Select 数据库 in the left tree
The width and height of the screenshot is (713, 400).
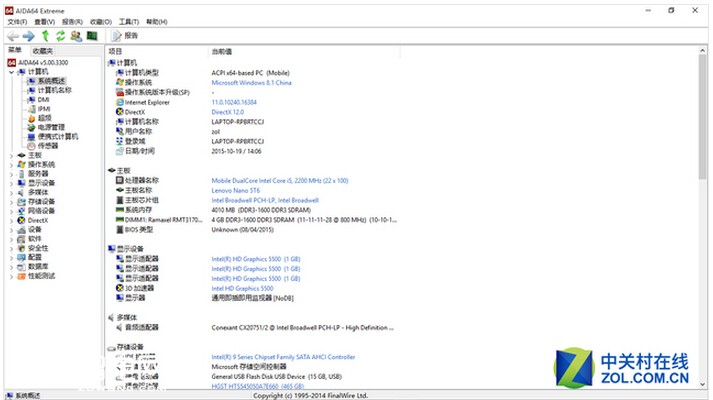[x=38, y=267]
